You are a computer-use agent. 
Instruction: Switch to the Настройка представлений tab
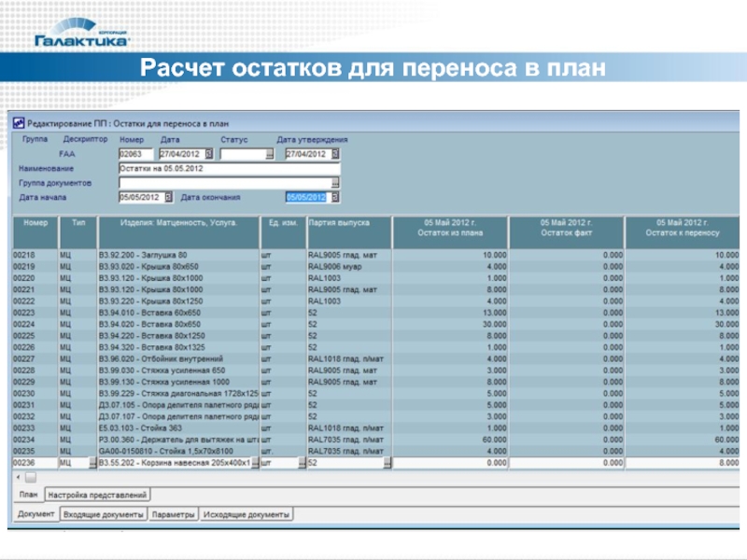[99, 495]
